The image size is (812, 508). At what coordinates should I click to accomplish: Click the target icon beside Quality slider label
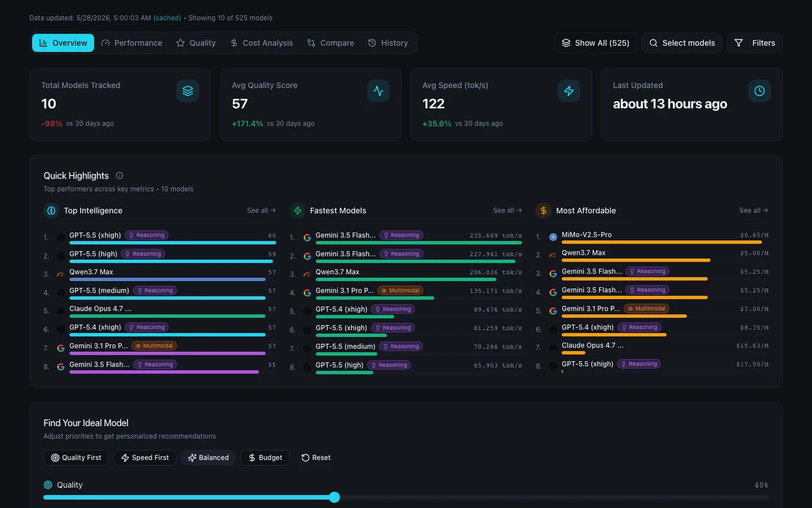coord(48,485)
